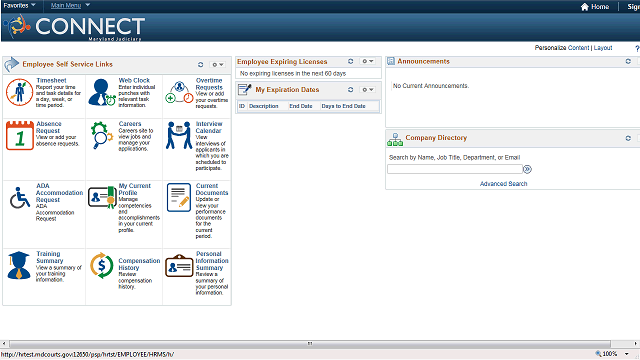Refresh the My Expiration Dates pagelet
Screen dimensions: 640x360
[x=350, y=89]
